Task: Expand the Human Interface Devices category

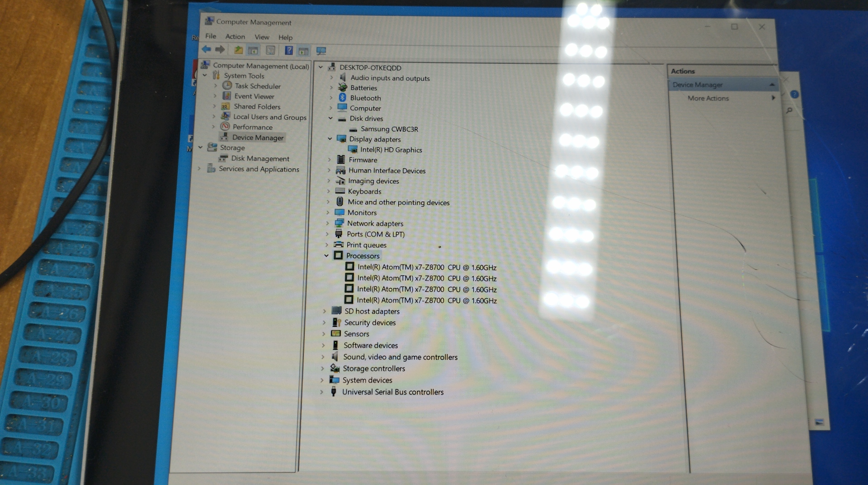Action: point(329,170)
